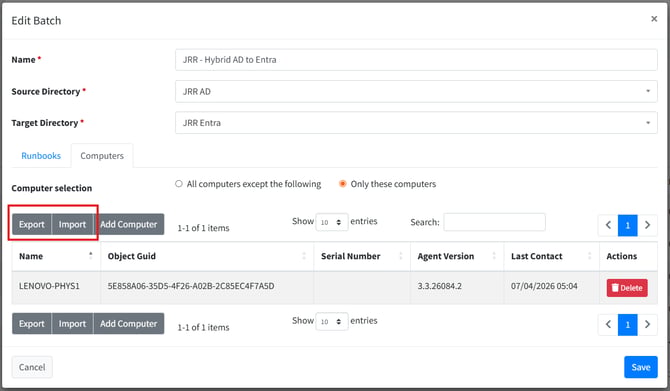Select page 1 in lower pagination

click(x=628, y=324)
